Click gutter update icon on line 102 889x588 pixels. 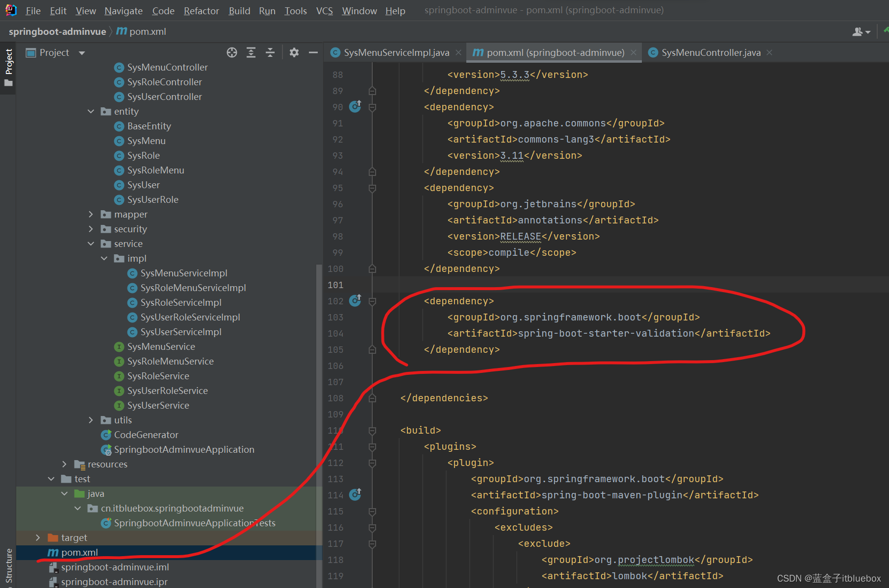tap(355, 300)
